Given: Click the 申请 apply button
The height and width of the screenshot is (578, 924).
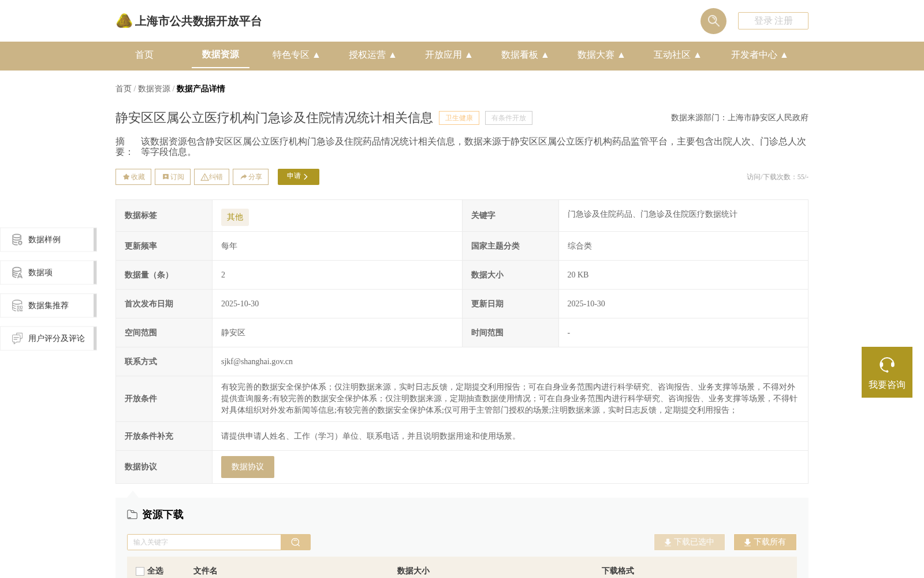Looking at the screenshot, I should [299, 177].
